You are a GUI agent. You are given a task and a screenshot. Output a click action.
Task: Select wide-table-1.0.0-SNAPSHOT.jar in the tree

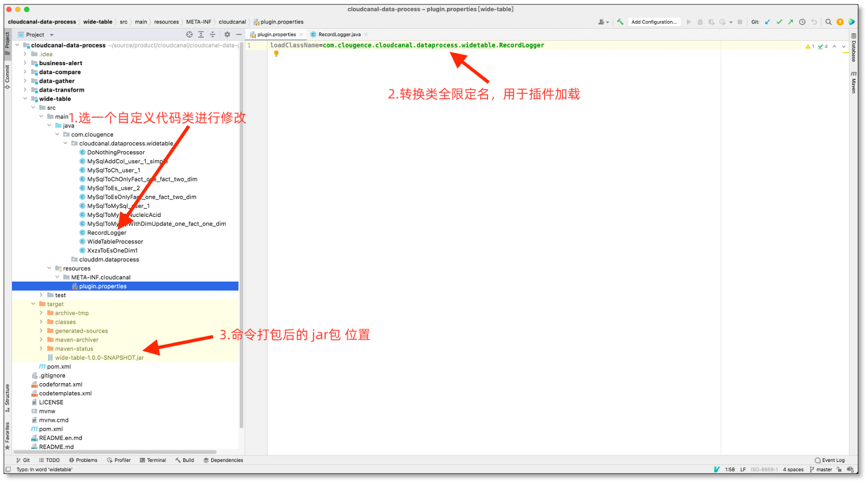(x=99, y=358)
